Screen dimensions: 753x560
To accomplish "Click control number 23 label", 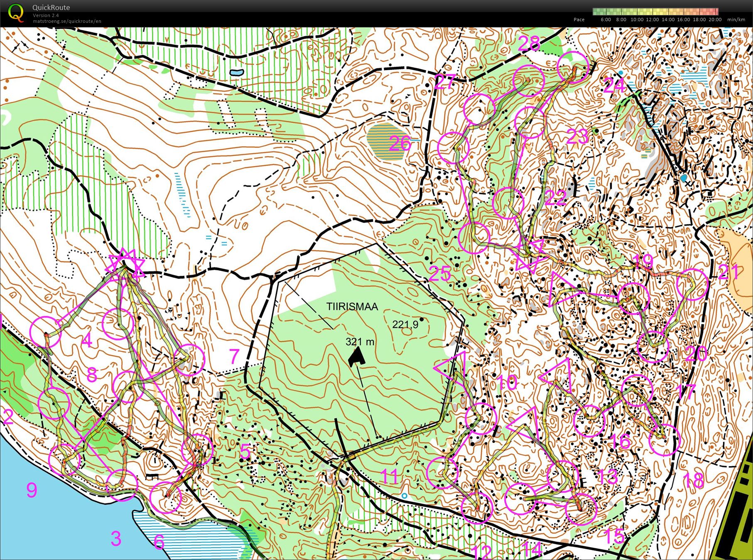I will [578, 137].
